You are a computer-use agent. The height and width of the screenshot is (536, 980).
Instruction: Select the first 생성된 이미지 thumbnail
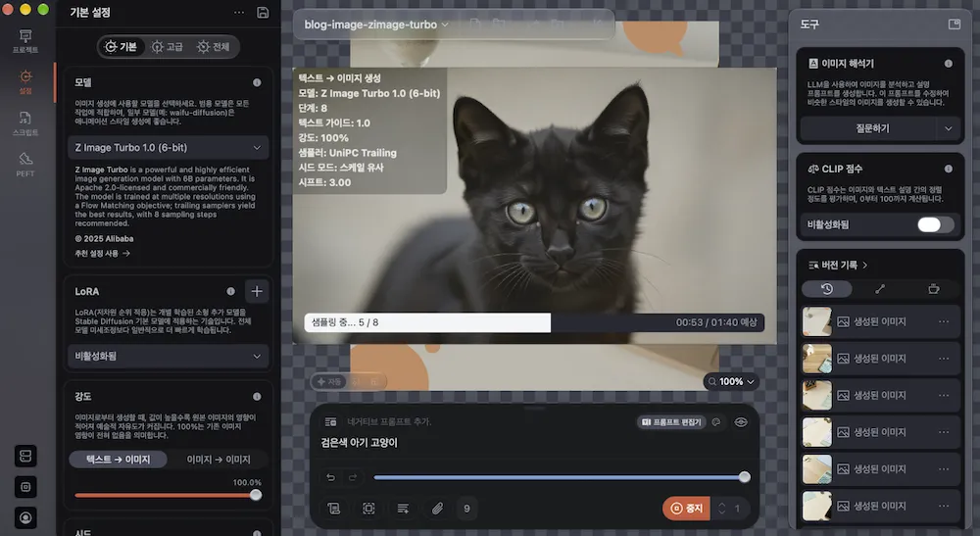pyautogui.click(x=817, y=321)
